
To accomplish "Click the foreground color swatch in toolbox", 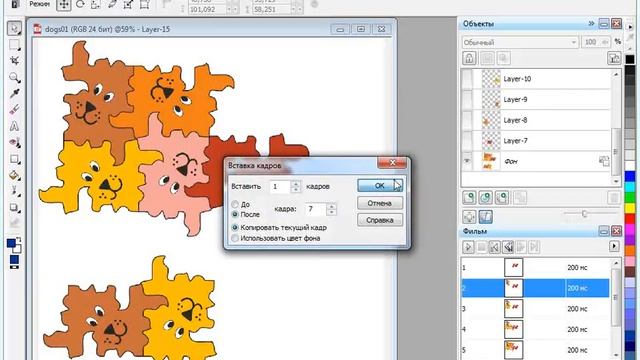I will pyautogui.click(x=11, y=244).
